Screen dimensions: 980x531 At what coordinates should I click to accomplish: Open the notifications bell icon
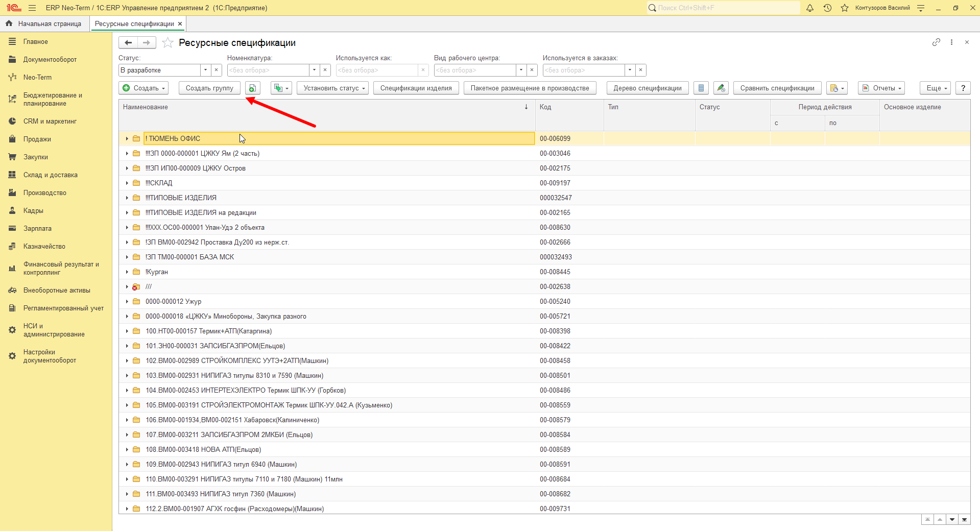(810, 8)
